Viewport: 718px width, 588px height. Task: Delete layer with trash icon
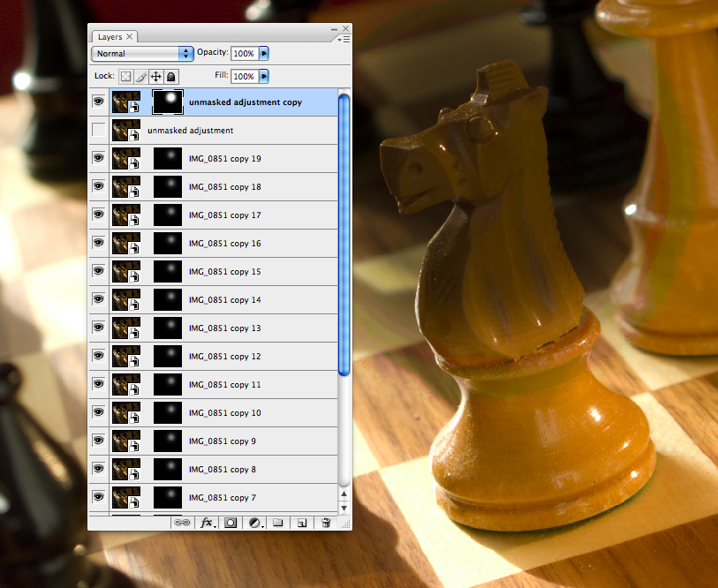pos(326,523)
